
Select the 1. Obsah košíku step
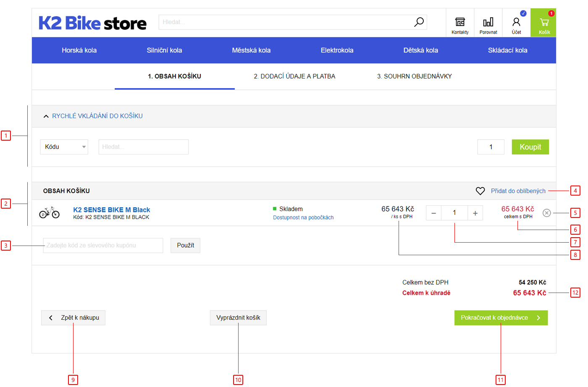click(174, 76)
